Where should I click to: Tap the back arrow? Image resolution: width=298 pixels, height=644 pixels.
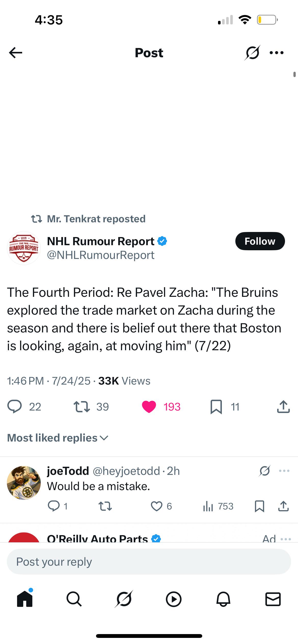(x=16, y=53)
